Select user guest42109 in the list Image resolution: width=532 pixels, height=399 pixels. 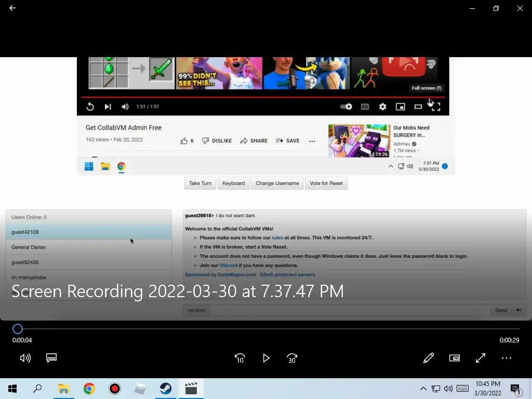tap(89, 232)
